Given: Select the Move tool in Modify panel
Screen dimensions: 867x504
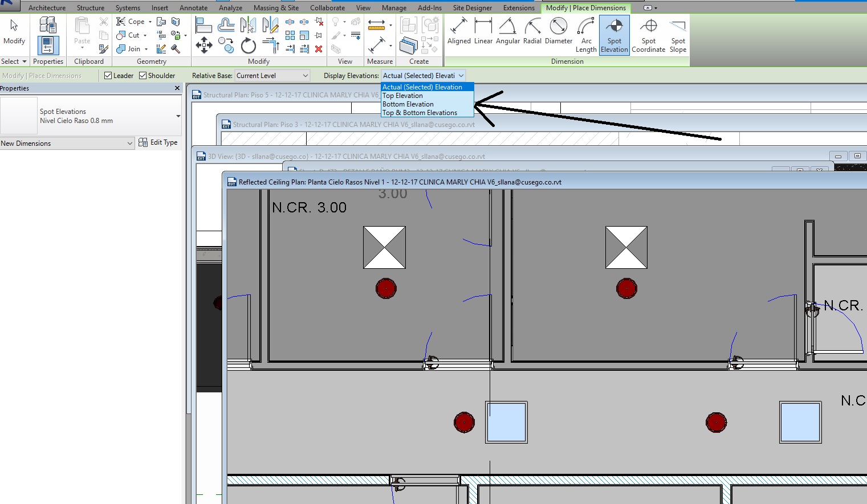Looking at the screenshot, I should (x=204, y=45).
